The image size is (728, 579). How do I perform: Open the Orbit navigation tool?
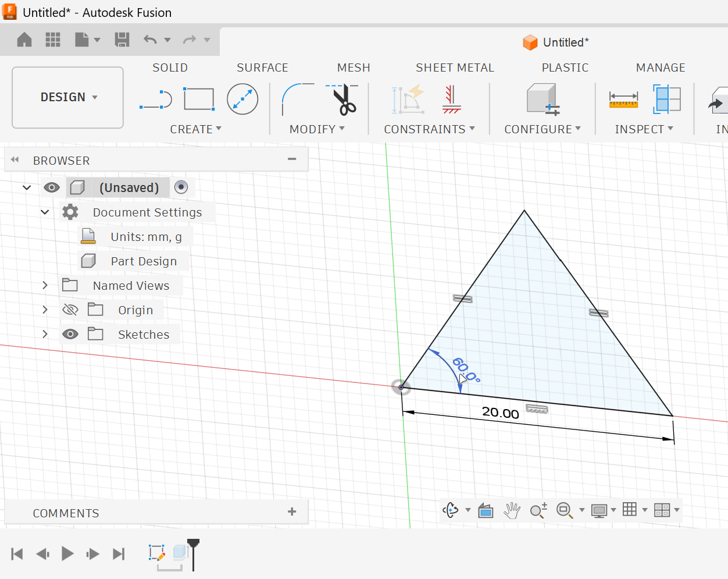point(451,510)
